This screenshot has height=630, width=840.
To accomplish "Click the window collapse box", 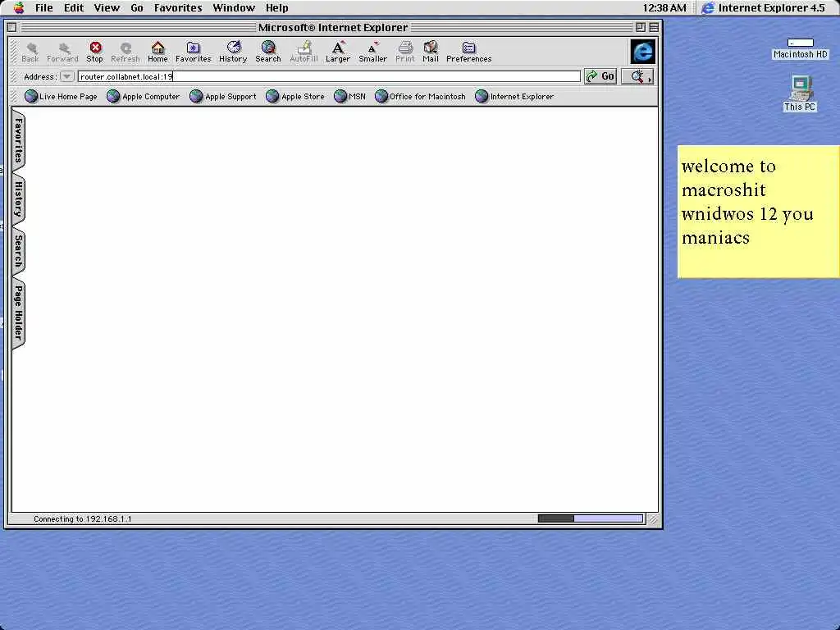I will coord(654,27).
